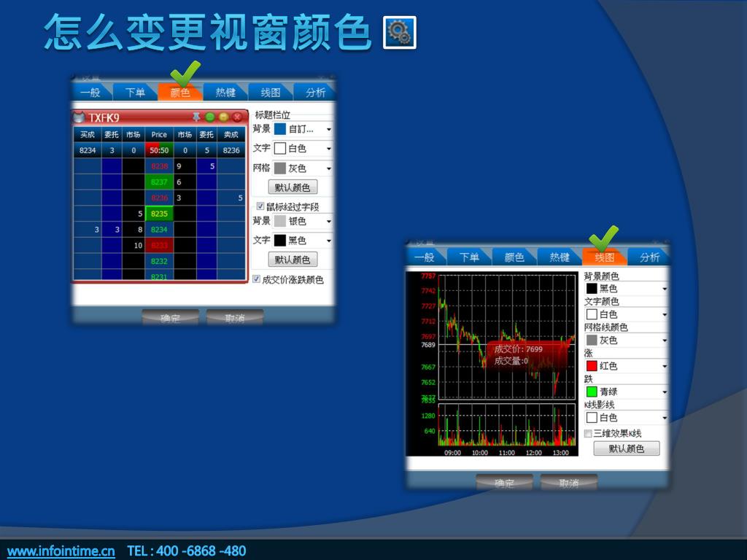Click the 11:00 time label on chart

pos(506,452)
